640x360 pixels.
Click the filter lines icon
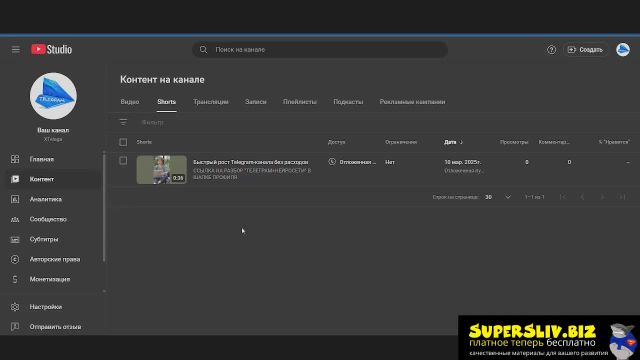123,122
